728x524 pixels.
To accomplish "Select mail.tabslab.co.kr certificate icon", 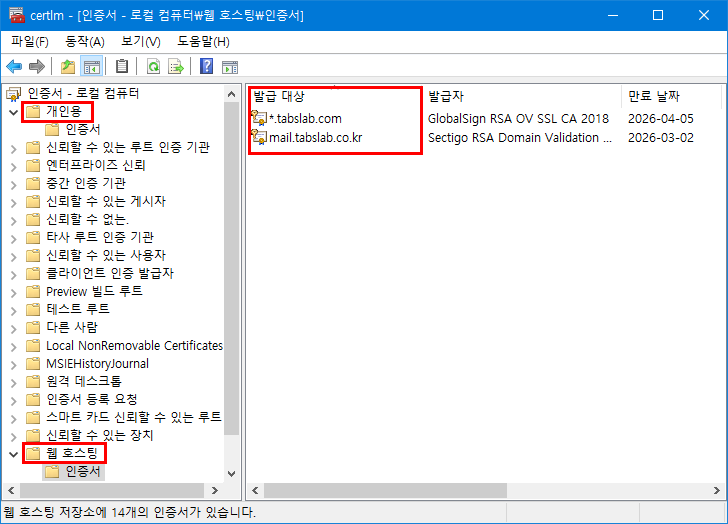I will pyautogui.click(x=259, y=137).
